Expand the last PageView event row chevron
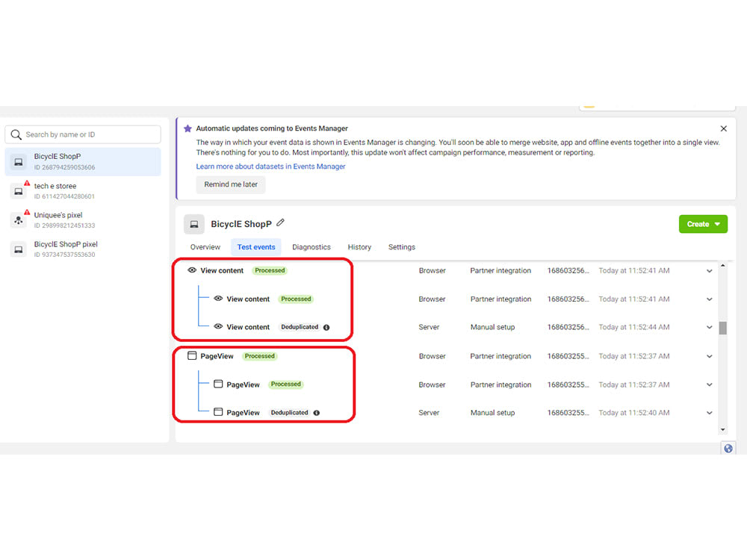Viewport: 747px width, 560px height. click(708, 412)
